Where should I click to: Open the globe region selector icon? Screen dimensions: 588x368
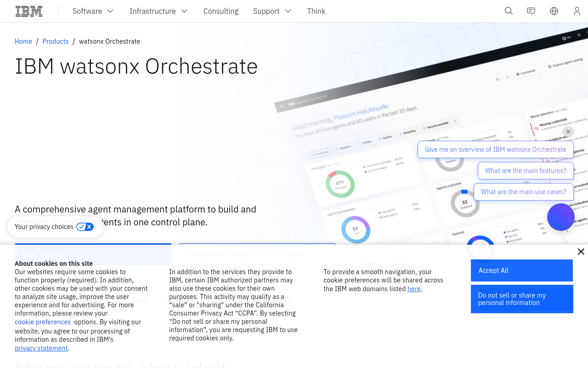[554, 11]
